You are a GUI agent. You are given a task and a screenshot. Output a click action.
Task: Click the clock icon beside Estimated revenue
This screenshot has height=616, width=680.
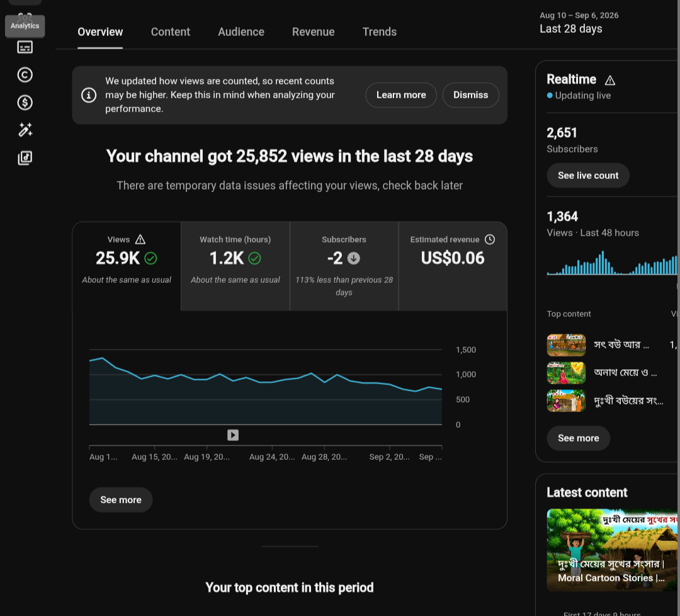490,239
